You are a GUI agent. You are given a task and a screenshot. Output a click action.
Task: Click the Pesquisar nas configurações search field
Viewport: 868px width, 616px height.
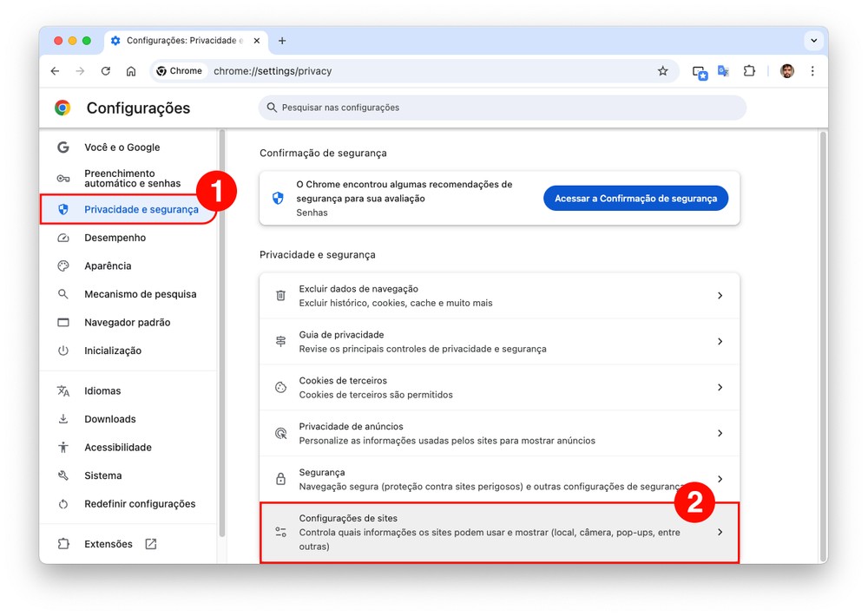click(x=502, y=108)
